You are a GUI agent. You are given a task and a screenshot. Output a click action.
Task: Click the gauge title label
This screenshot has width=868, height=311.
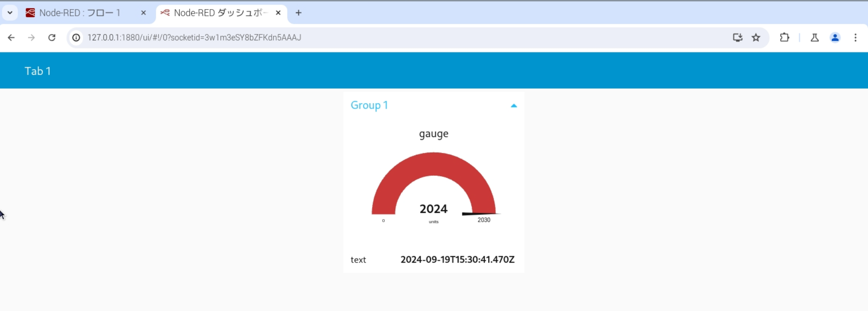(x=434, y=134)
